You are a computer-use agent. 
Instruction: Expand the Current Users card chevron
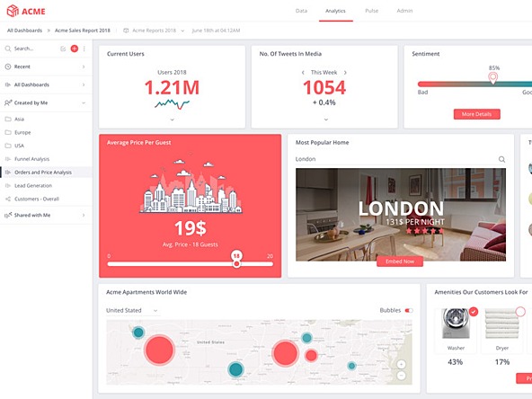pos(172,120)
